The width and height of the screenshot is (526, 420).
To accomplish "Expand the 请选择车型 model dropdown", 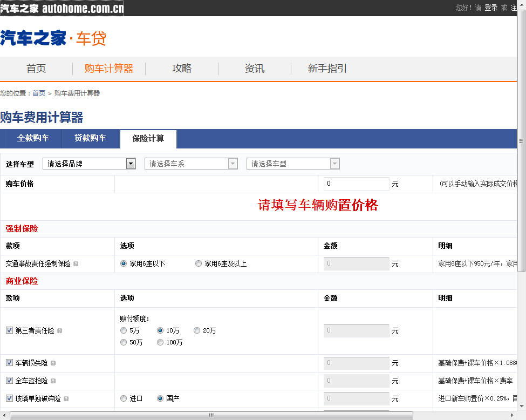I will coord(293,164).
